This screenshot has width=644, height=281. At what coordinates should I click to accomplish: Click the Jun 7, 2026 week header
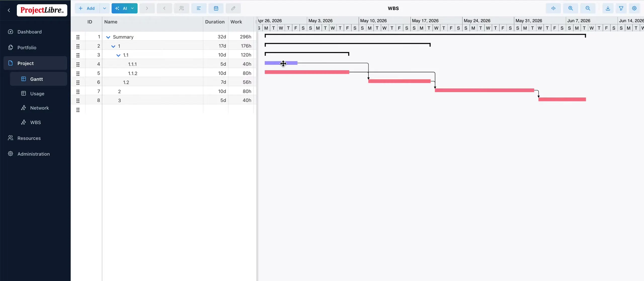592,21
